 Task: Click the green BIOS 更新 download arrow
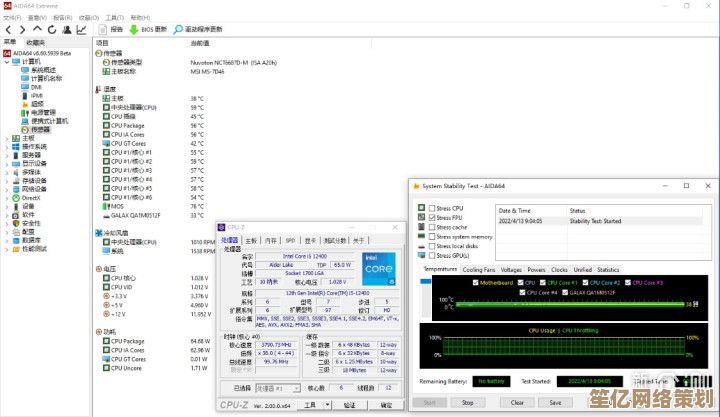134,29
